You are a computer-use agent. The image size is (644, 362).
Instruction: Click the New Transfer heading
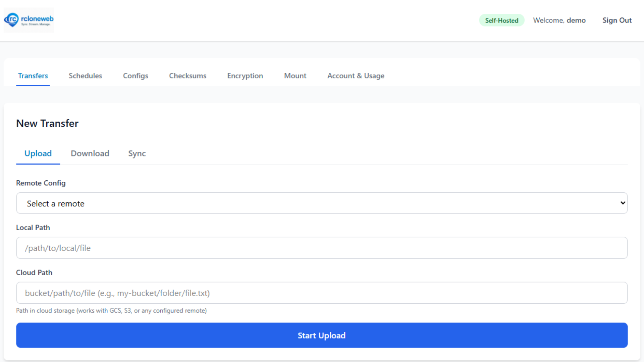47,123
